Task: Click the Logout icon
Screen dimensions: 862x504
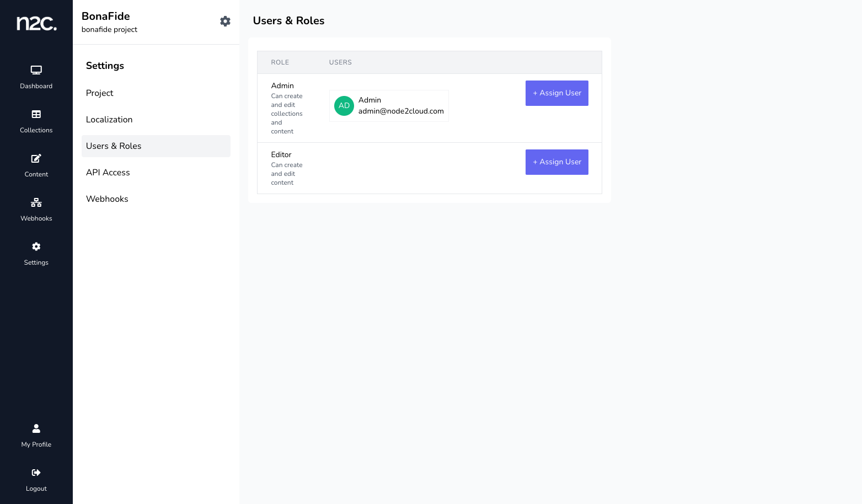Action: [x=36, y=473]
